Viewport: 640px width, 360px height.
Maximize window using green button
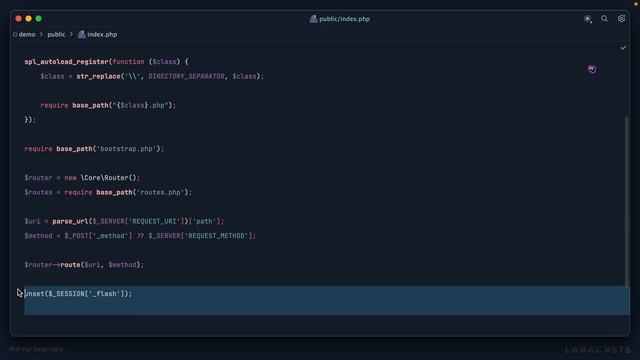38,19
